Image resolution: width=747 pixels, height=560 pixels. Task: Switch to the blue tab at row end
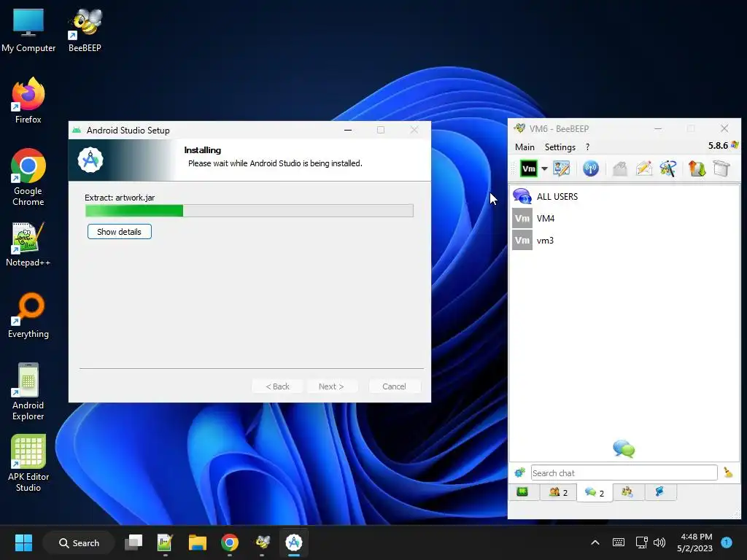[x=659, y=492]
